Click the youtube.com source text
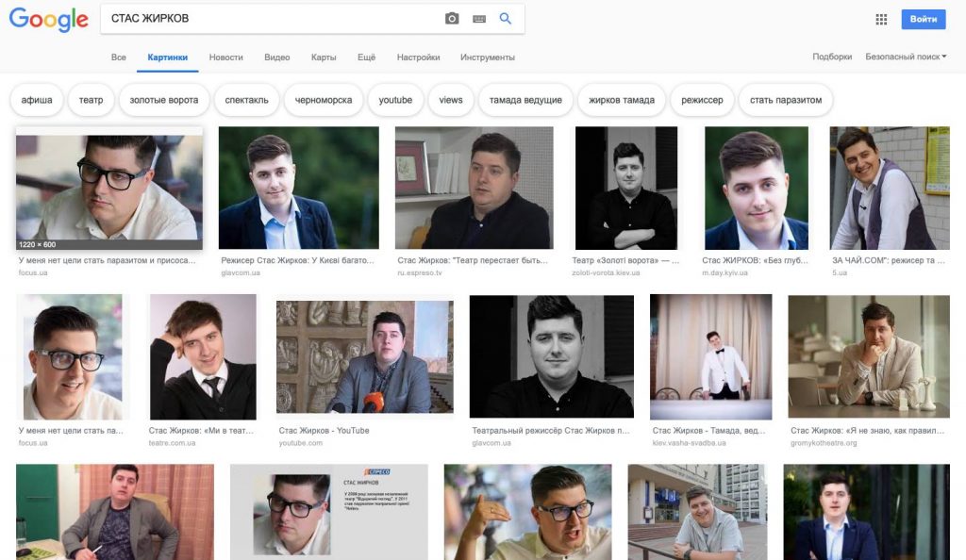Screen dimensions: 966x560 point(300,443)
